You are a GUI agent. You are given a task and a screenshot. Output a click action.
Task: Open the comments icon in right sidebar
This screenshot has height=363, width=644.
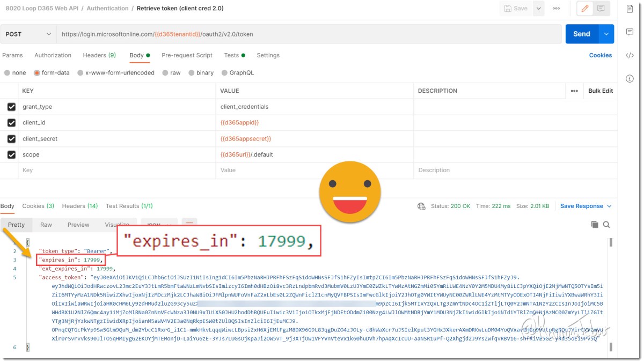(x=630, y=32)
